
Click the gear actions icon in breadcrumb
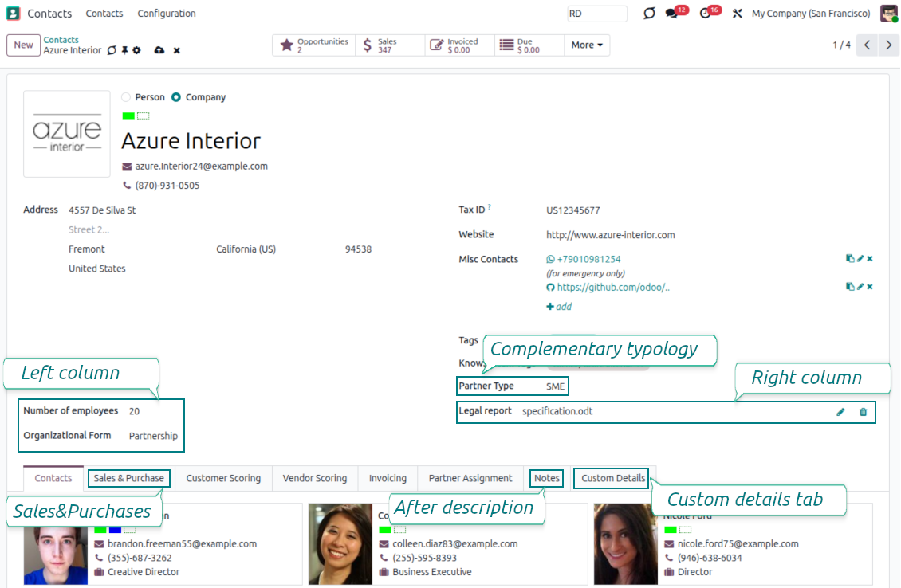(136, 50)
